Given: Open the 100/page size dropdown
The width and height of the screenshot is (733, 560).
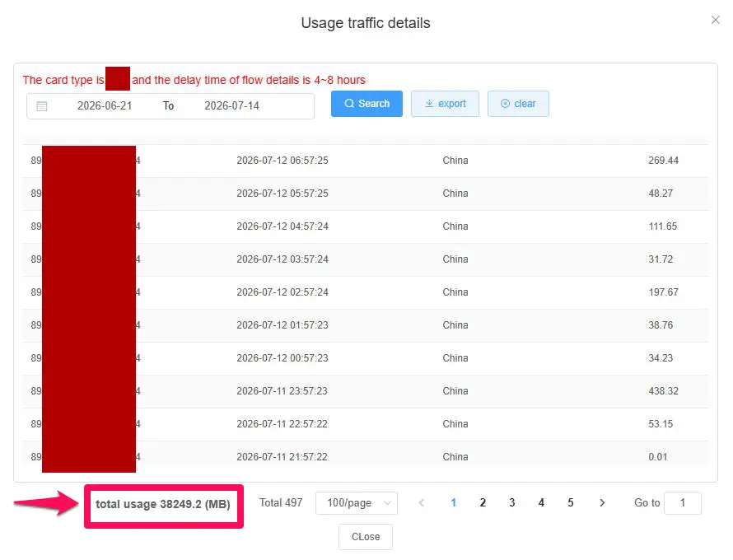Looking at the screenshot, I should click(x=357, y=503).
